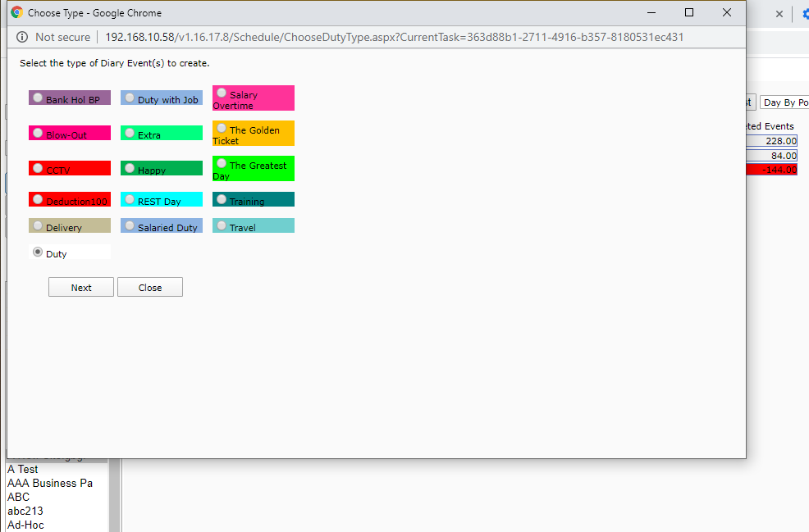Image resolution: width=809 pixels, height=532 pixels.
Task: Choose the Travel option
Action: point(222,226)
